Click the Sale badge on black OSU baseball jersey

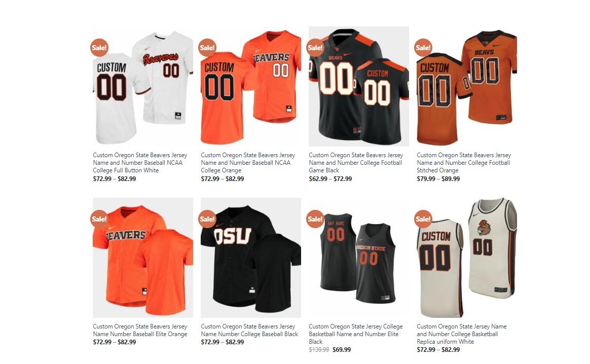click(x=207, y=219)
